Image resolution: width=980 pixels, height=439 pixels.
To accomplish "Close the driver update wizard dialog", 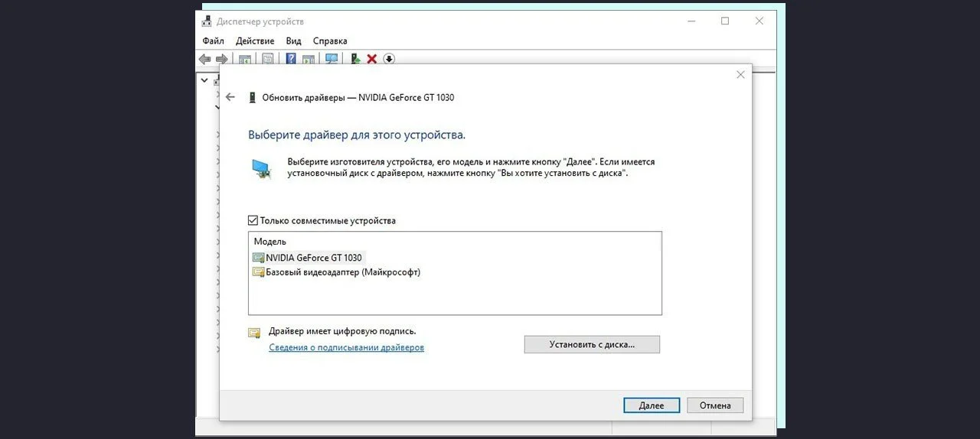I will (x=740, y=74).
